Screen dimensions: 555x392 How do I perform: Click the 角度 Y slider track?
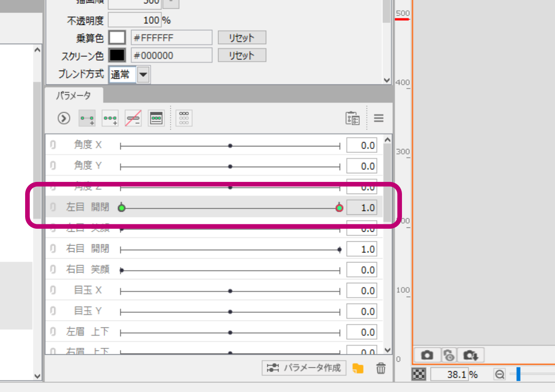coord(230,167)
